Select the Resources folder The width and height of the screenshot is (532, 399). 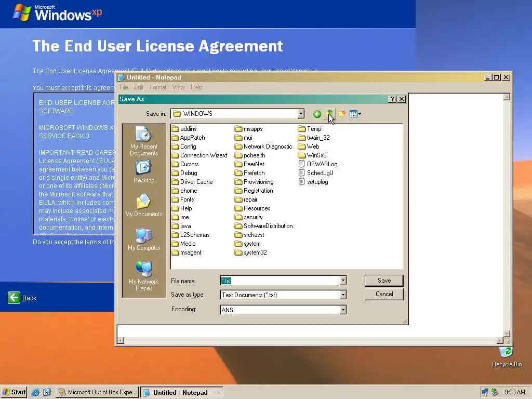click(253, 208)
